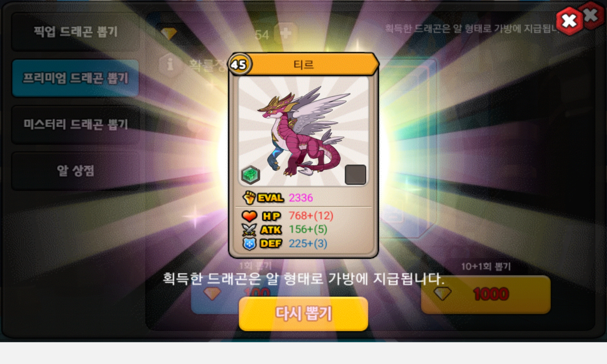Switch to the 미스터리 드래곤 뽑기 tab
607x364 pixels.
76,124
